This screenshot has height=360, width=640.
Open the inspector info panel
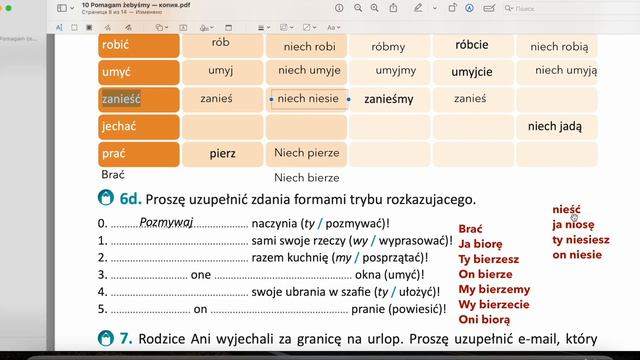[x=339, y=8]
